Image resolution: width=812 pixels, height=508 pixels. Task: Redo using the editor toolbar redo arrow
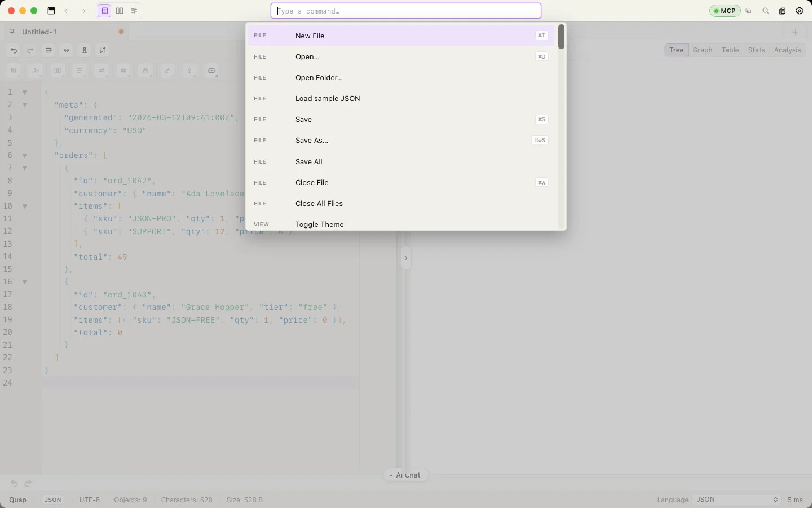[x=30, y=50]
